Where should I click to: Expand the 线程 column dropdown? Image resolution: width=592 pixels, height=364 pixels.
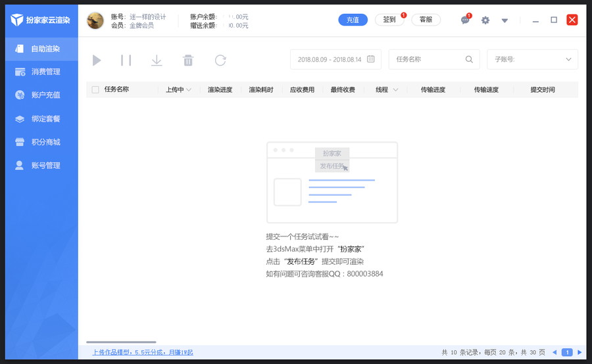pos(387,89)
